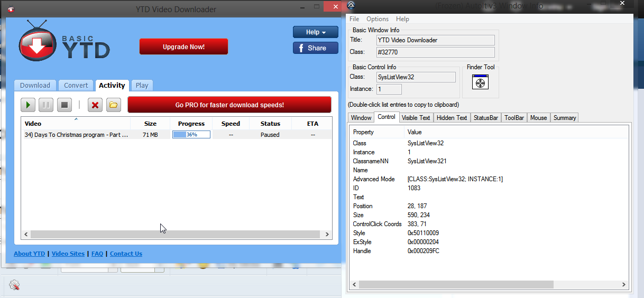Click right arrow of YTD list scrollbar
Screen dimensions: 644x298
tap(328, 234)
